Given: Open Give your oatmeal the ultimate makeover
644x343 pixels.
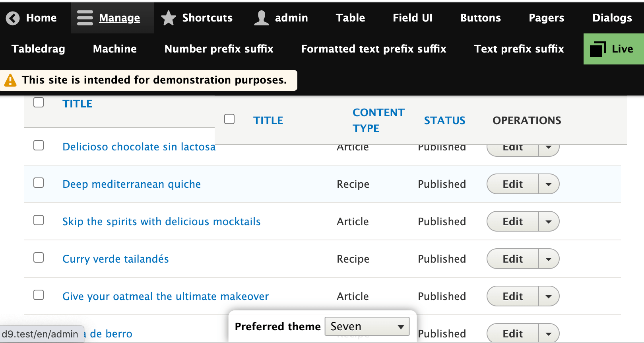Looking at the screenshot, I should pyautogui.click(x=165, y=296).
